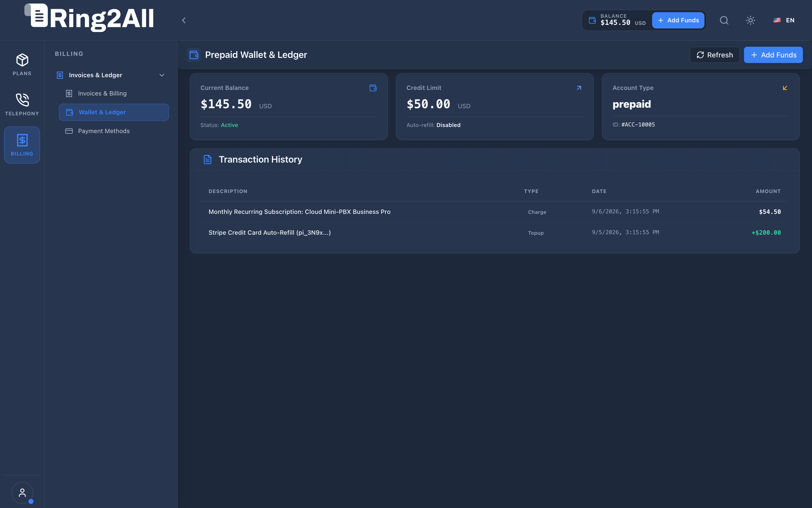The image size is (812, 508).
Task: Select Wallet & Ledger menu item
Action: (x=114, y=112)
